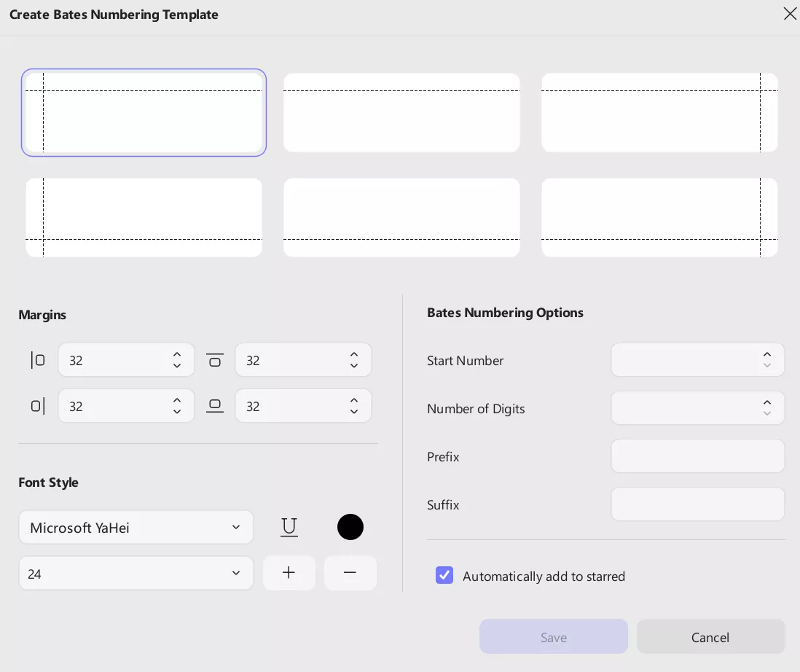800x672 pixels.
Task: Click the plus icon to increase font size
Action: point(289,573)
